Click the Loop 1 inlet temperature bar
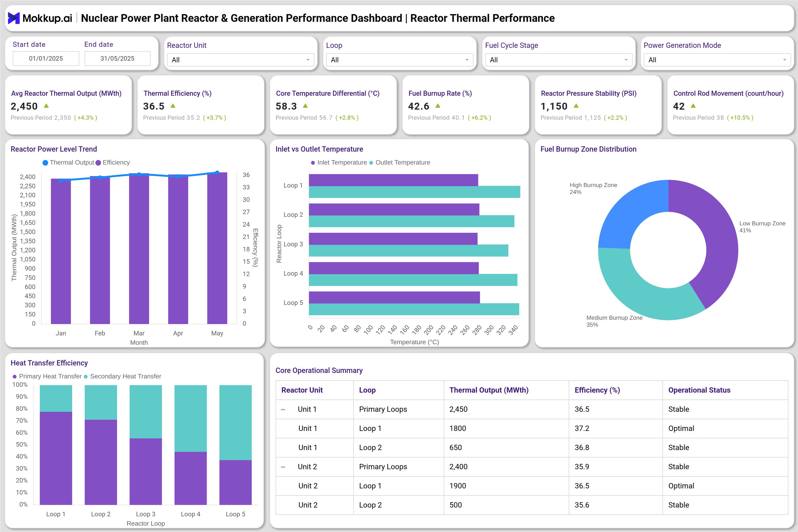The image size is (798, 532). [393, 180]
